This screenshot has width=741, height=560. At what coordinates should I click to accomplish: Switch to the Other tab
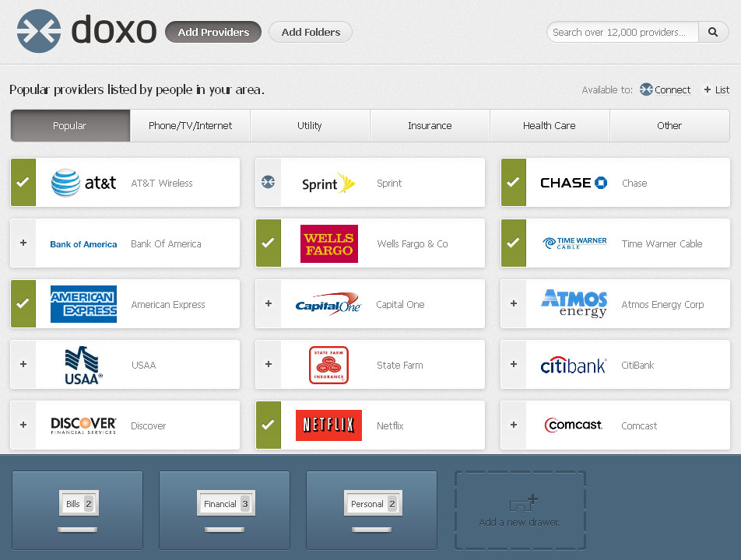pos(669,125)
